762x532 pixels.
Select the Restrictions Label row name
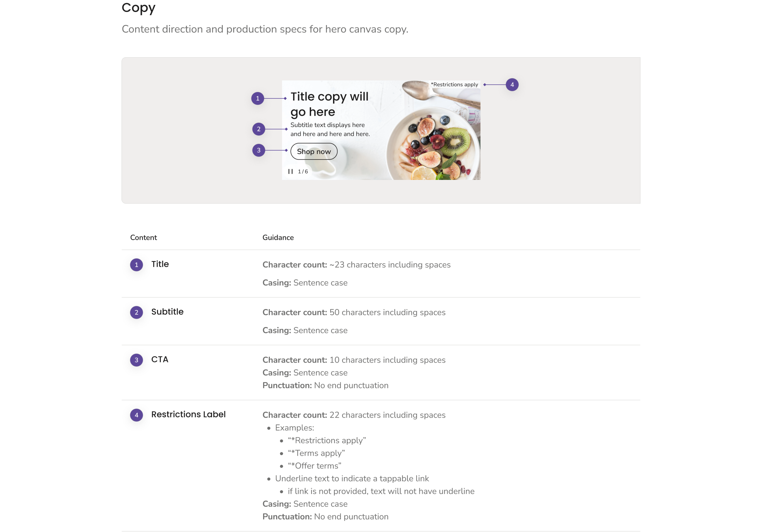tap(188, 415)
